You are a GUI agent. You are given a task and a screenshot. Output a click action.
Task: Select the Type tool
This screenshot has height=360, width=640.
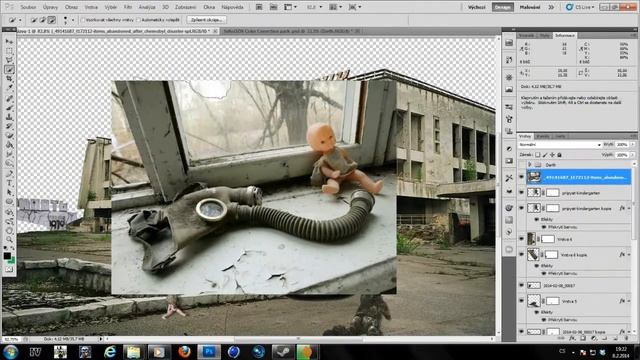[x=9, y=183]
